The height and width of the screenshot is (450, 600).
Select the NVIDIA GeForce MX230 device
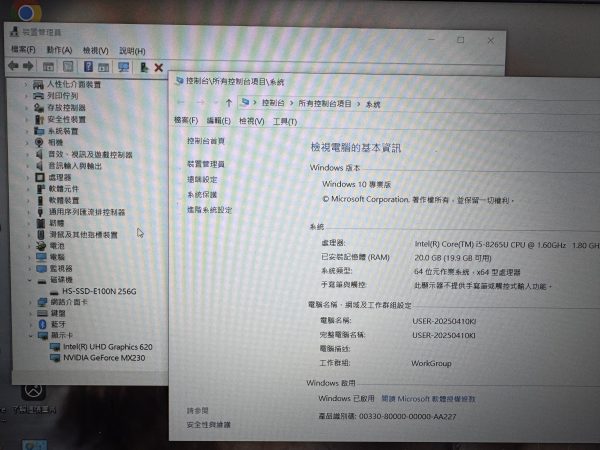[104, 358]
